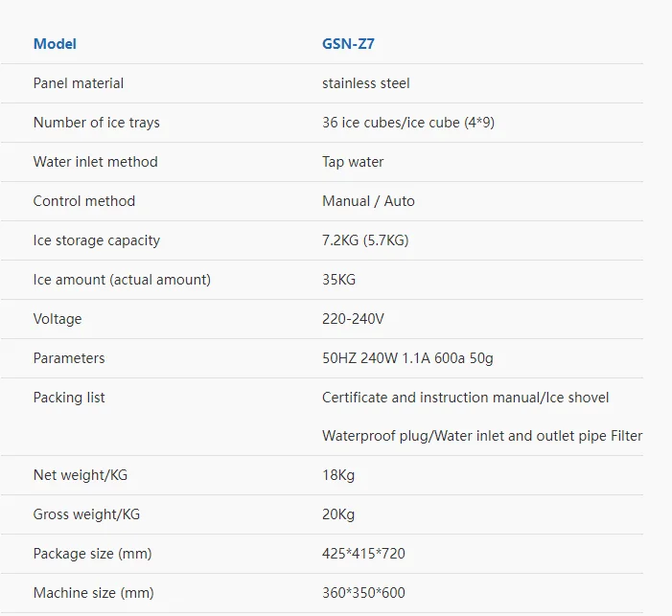Select the "18Kg" net weight value
Viewport: 672px width, 616px height.
click(x=338, y=475)
